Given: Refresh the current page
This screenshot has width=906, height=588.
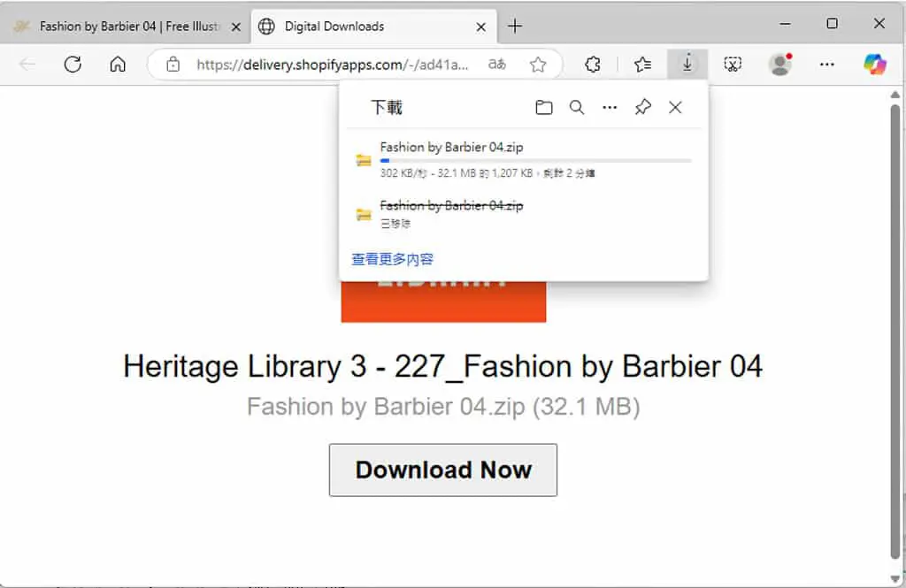Looking at the screenshot, I should pos(73,65).
